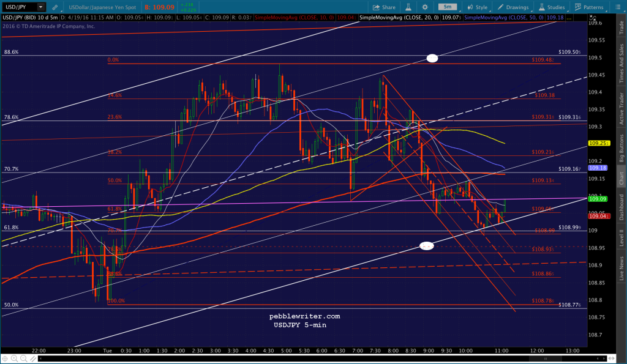This screenshot has height=364, width=627.
Task: Open the Dashboard side tab
Action: click(x=621, y=207)
